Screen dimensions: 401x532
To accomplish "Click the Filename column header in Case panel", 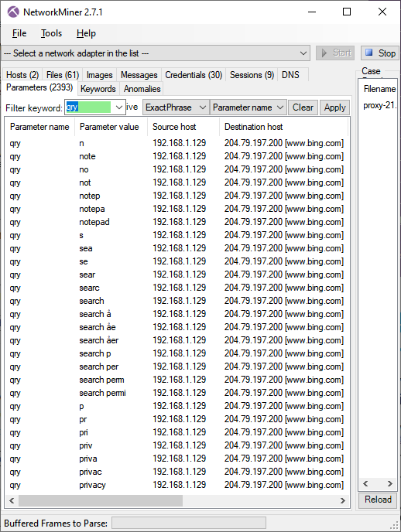I will point(379,89).
